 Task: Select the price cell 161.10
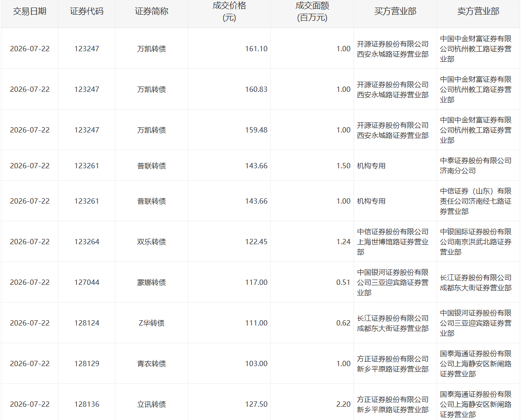click(256, 49)
